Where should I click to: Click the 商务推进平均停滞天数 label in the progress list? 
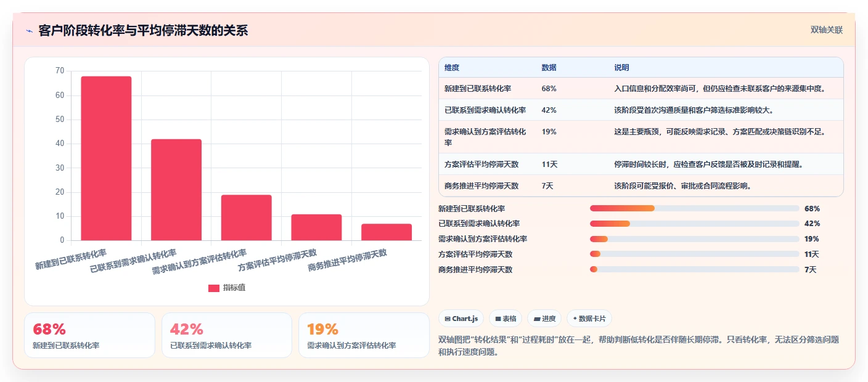[x=475, y=269]
